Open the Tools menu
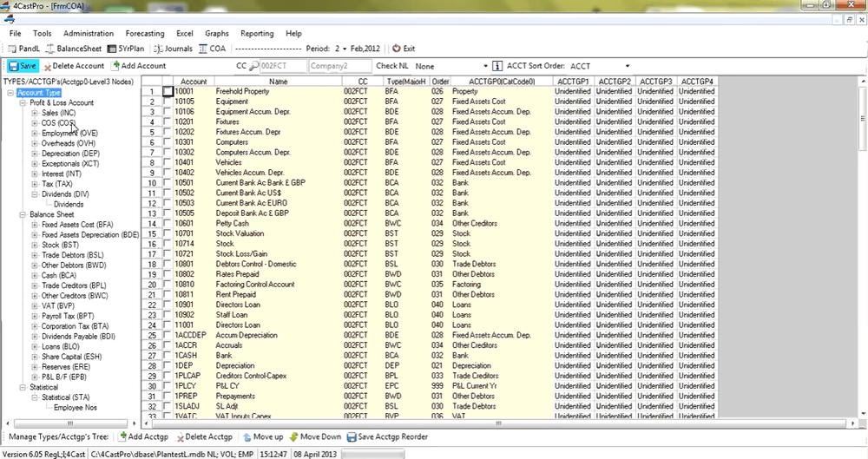 tap(42, 33)
